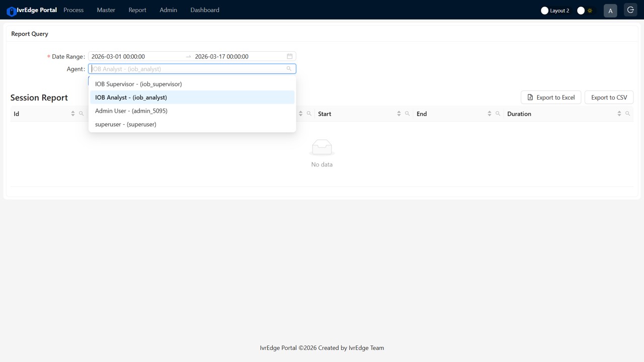644x362 pixels.
Task: Click the Export to CSV button
Action: pos(609,97)
